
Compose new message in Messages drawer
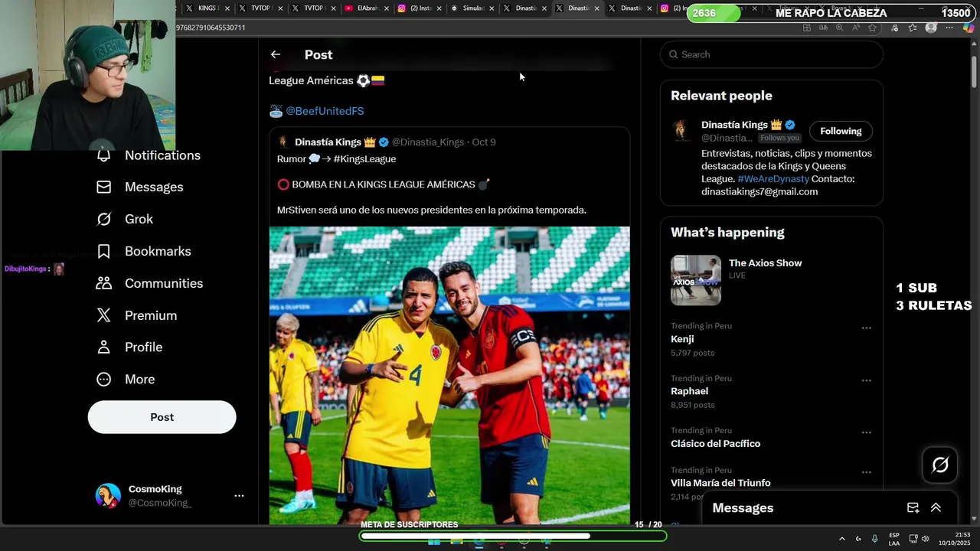point(913,507)
